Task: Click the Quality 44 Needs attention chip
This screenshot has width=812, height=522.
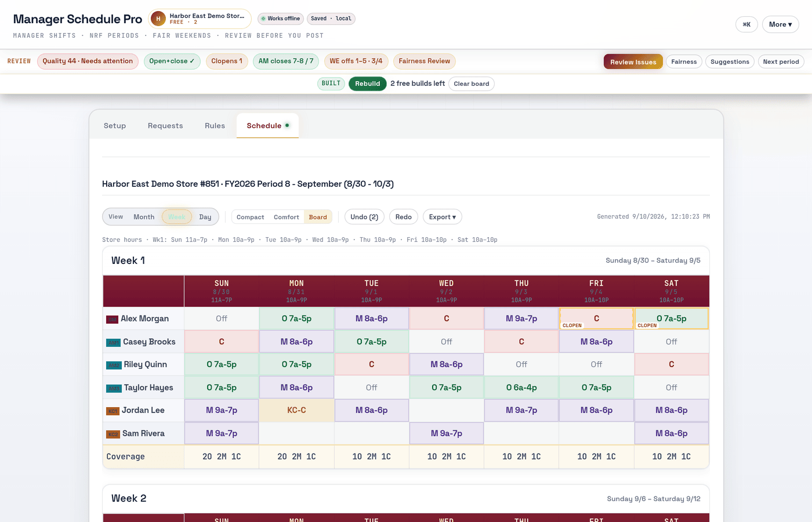Action: pyautogui.click(x=88, y=61)
